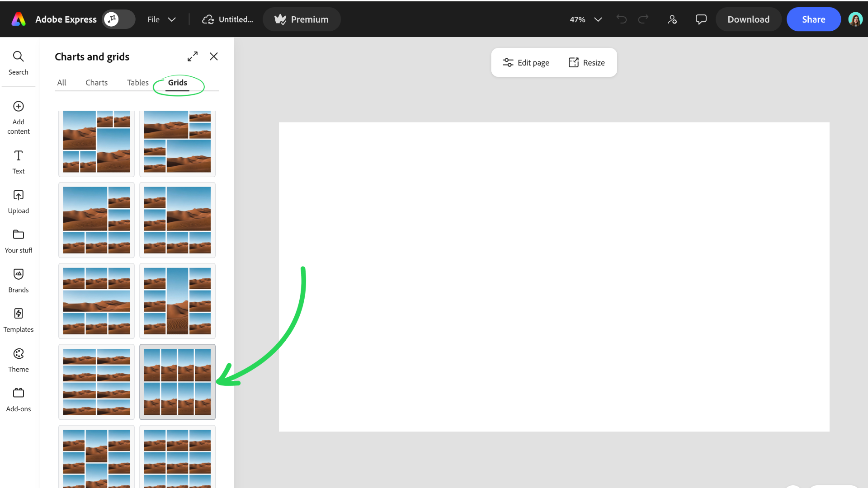Screen dimensions: 868x488
Task: Toggle the switch next to Adobe Express
Action: click(x=118, y=19)
